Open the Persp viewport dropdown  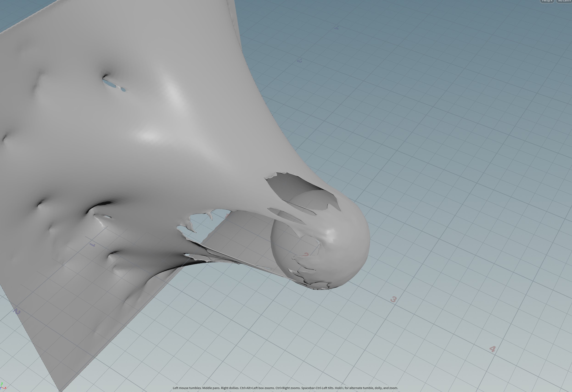(547, 1)
